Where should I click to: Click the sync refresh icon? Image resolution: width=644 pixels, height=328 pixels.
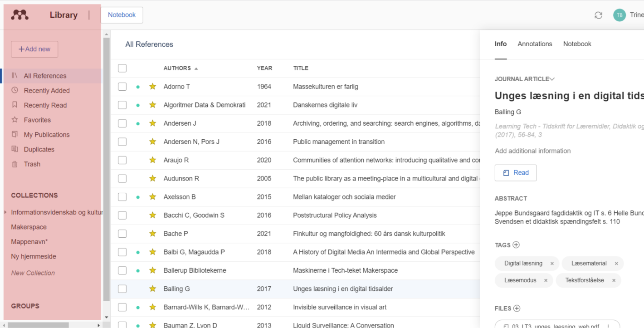click(x=598, y=15)
